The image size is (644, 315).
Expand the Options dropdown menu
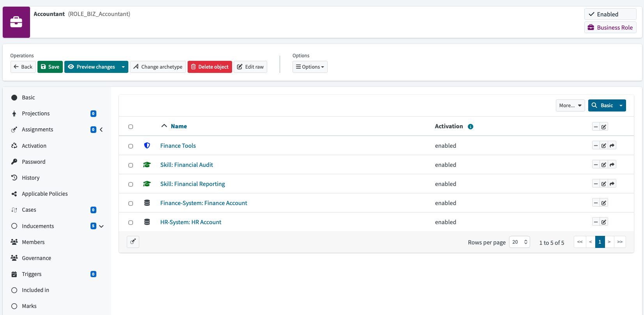[x=310, y=67]
